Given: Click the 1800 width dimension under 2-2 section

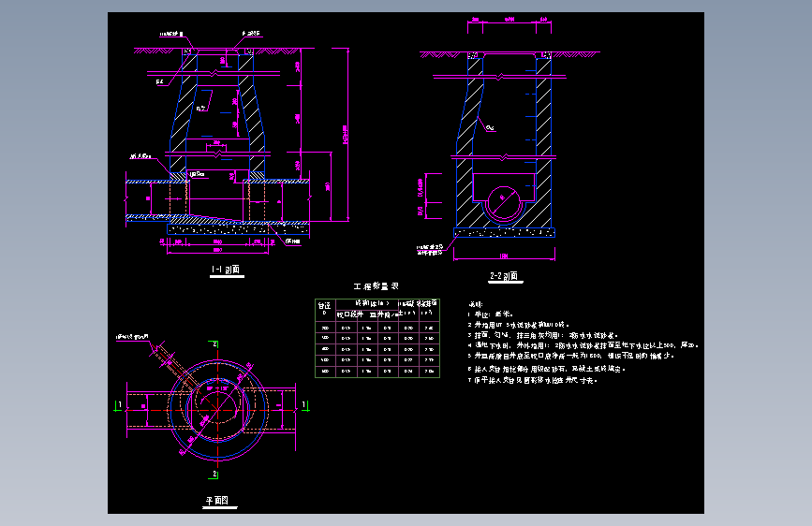Looking at the screenshot, I should tap(504, 256).
